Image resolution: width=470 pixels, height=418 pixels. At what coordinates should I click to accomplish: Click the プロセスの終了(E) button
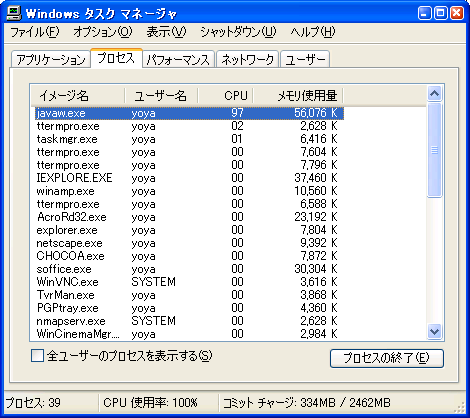click(x=387, y=358)
